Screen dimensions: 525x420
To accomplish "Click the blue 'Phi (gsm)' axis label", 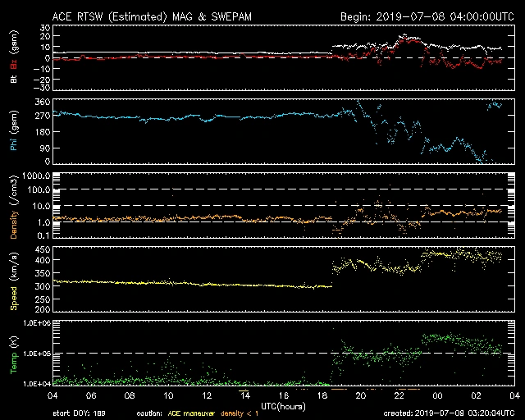I will pos(14,130).
